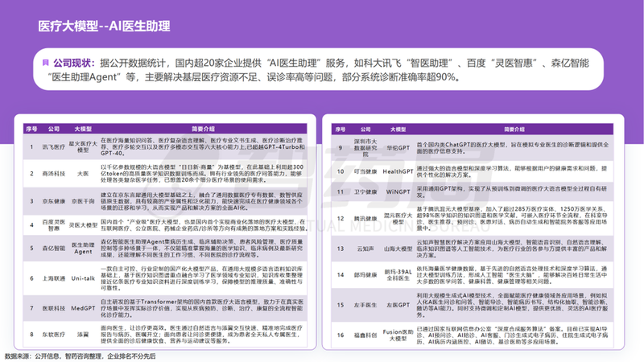Click the 京东健康 company cell
Screen dimensions: 644x362
(x=53, y=201)
